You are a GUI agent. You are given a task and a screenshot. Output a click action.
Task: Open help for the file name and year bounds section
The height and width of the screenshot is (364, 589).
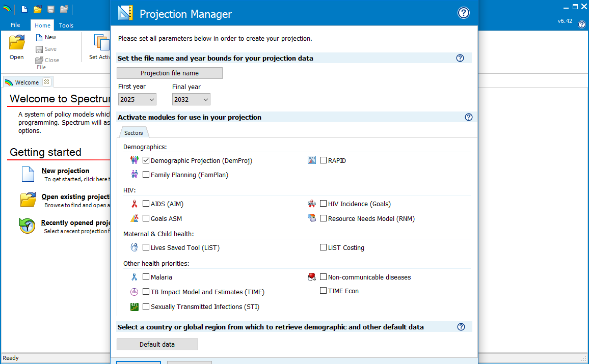[x=460, y=58]
